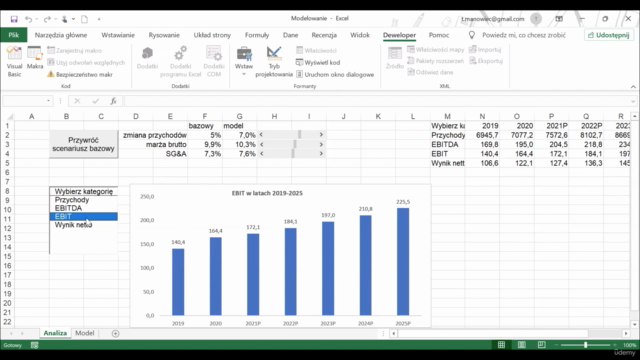
Task: Click the Insert Function fx icon
Action: click(x=113, y=101)
